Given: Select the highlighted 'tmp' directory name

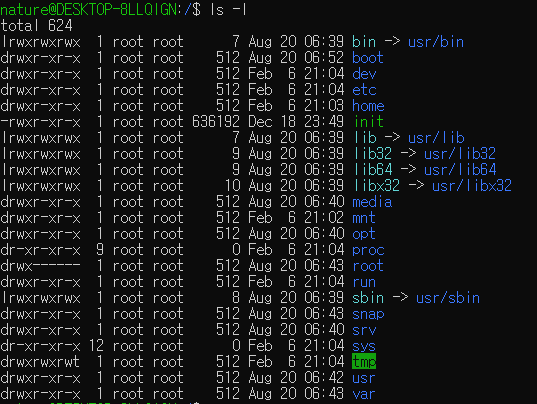Looking at the screenshot, I should click(364, 362).
